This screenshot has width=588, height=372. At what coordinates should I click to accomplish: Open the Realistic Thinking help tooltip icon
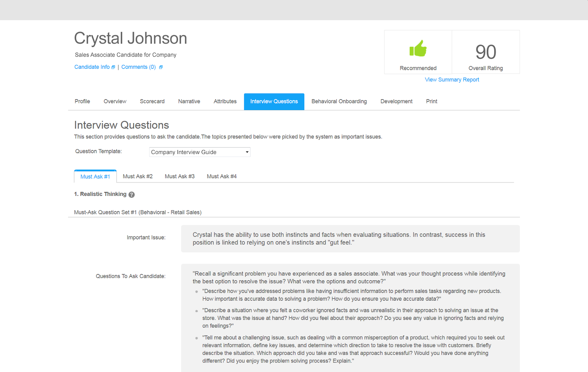click(132, 194)
